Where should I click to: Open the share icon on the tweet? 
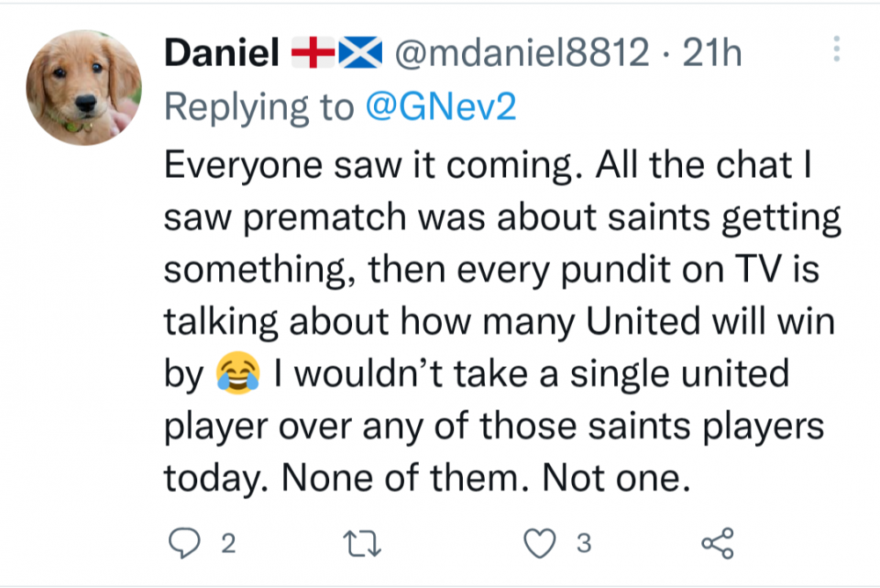(x=716, y=544)
